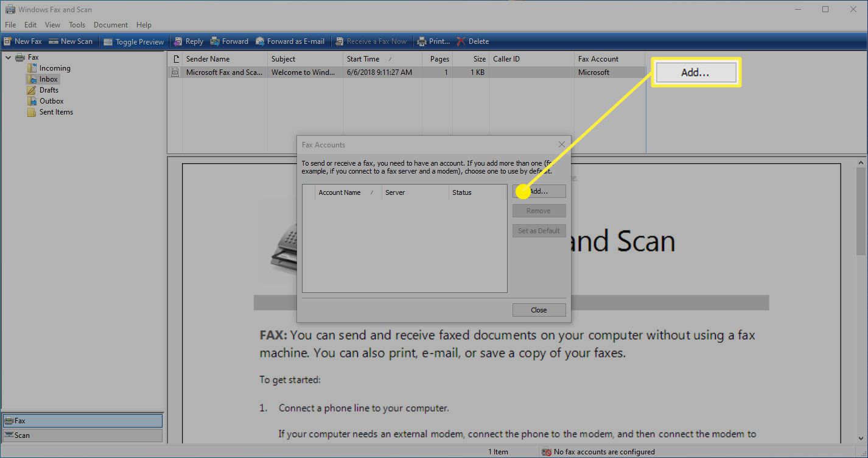
Task: Sort fax list by Fax Account column
Action: tap(609, 59)
